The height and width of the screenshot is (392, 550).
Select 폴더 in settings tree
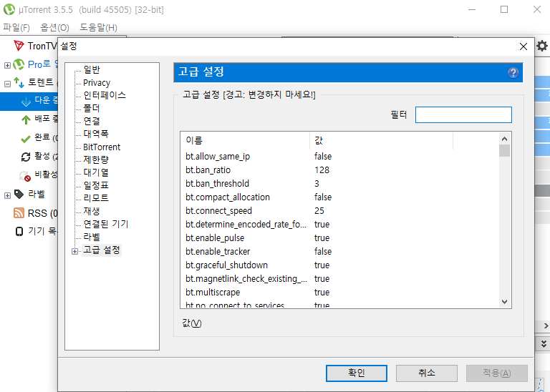92,108
